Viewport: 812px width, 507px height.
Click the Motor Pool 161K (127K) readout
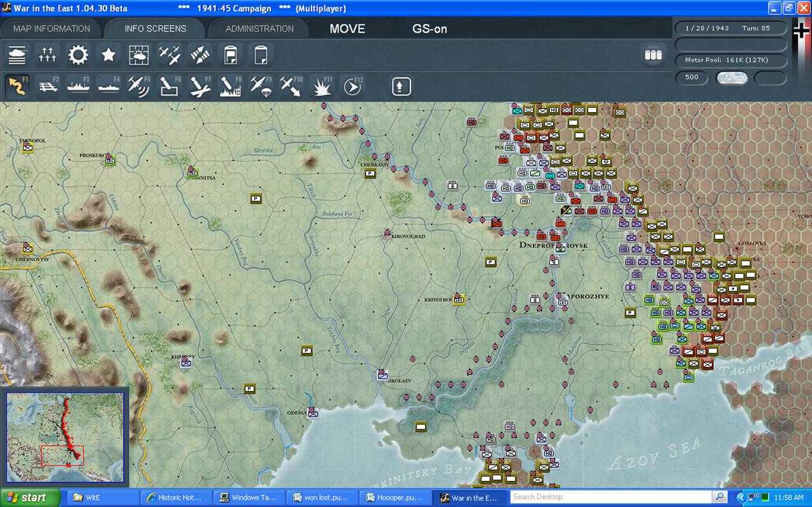point(731,60)
